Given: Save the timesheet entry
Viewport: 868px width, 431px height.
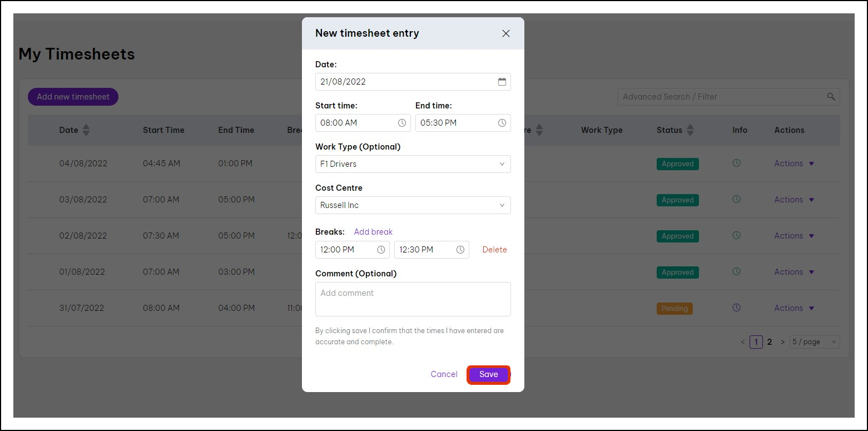Looking at the screenshot, I should click(489, 374).
